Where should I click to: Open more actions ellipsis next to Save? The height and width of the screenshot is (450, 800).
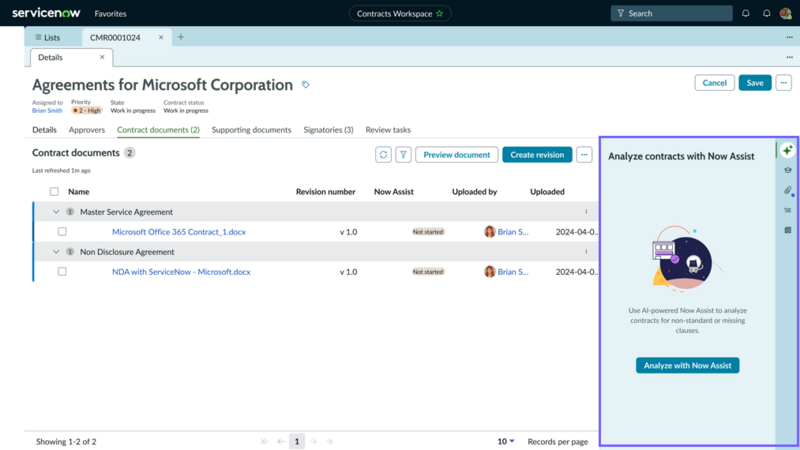pos(784,83)
